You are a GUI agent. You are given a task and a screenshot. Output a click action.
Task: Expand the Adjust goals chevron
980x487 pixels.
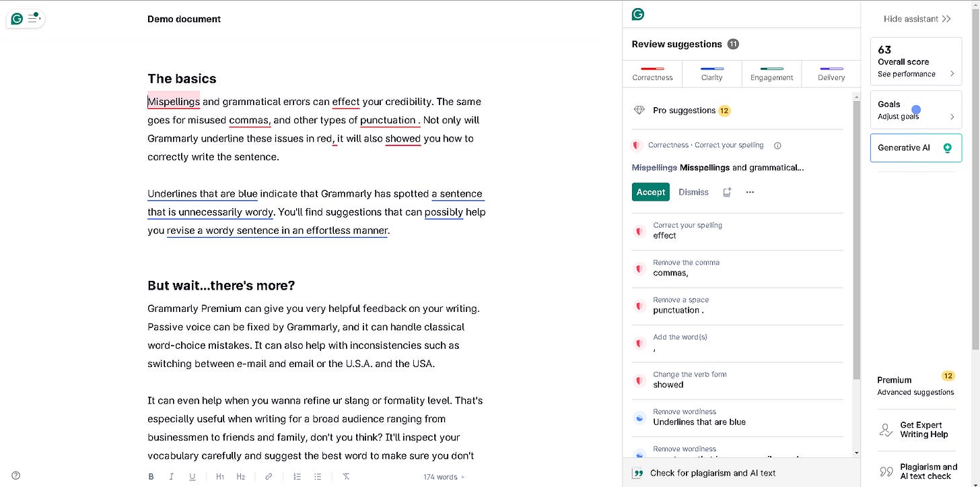point(952,117)
